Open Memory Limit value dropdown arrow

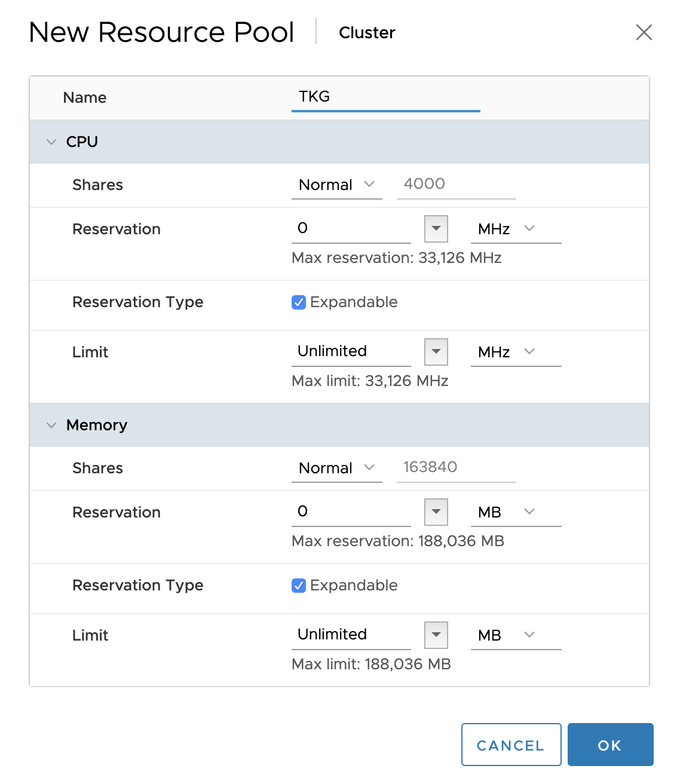coord(436,635)
